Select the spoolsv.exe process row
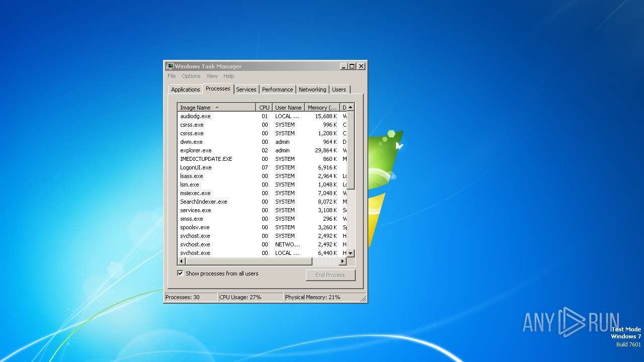Viewport: 644px width, 362px height. [x=262, y=227]
